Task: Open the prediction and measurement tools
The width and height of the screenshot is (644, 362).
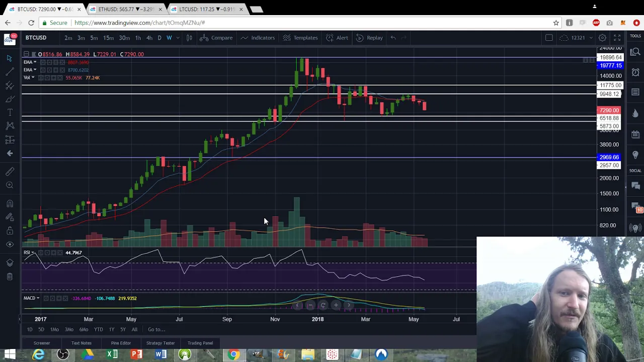Action: click(9, 140)
